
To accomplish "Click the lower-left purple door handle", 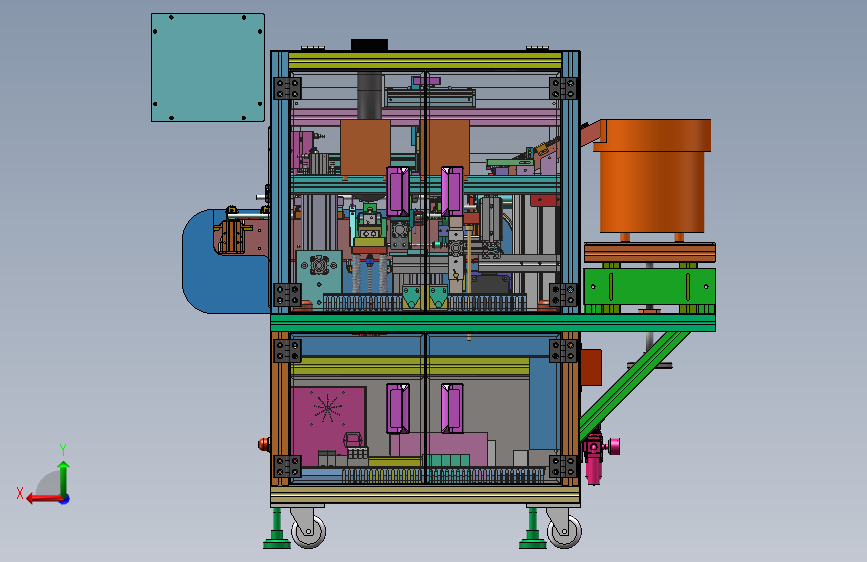I will 398,408.
